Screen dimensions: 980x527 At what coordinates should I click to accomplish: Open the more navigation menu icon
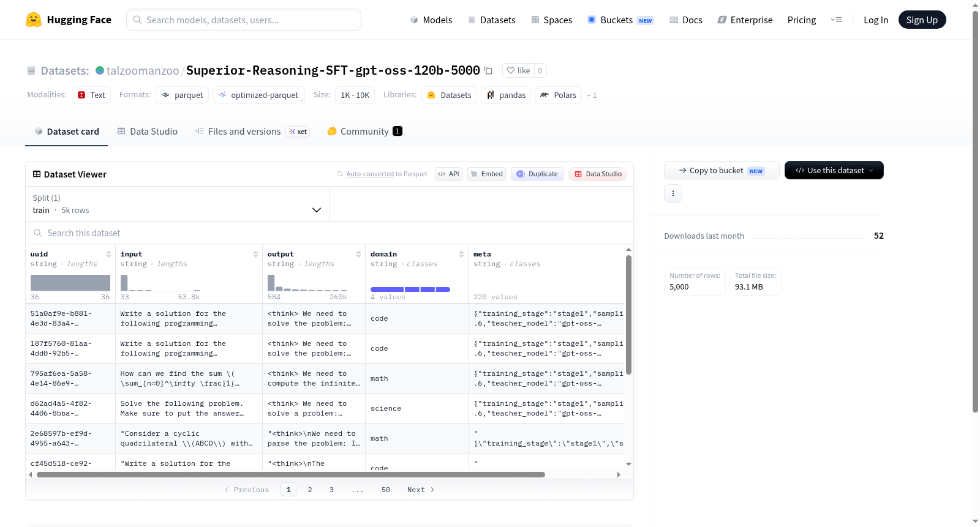836,20
